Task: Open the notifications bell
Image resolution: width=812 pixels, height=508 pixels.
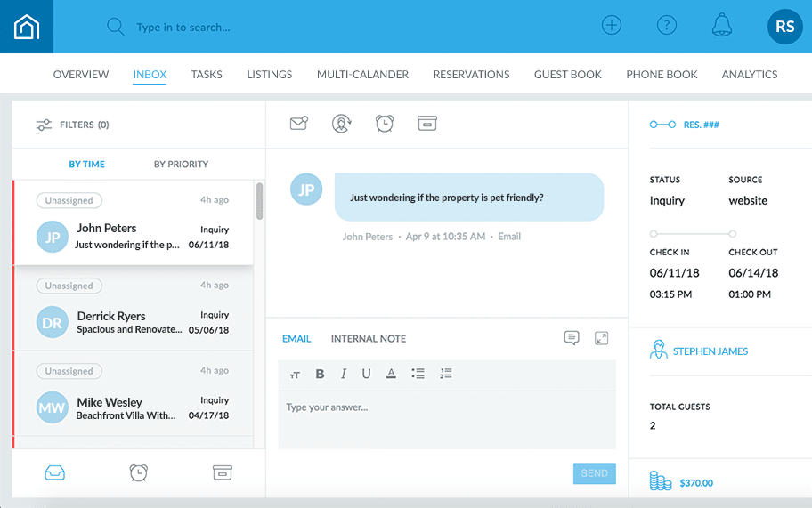Action: point(722,26)
